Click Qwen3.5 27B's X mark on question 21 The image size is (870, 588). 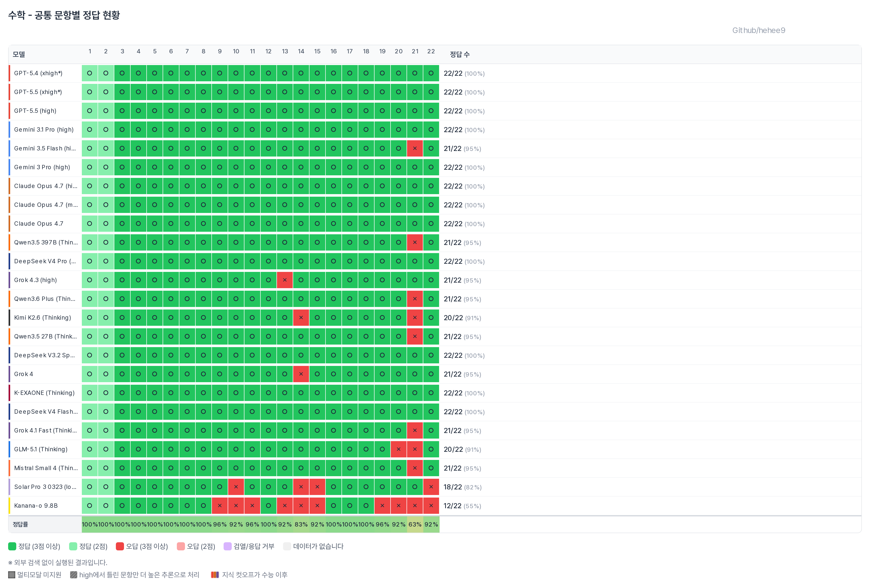point(415,336)
